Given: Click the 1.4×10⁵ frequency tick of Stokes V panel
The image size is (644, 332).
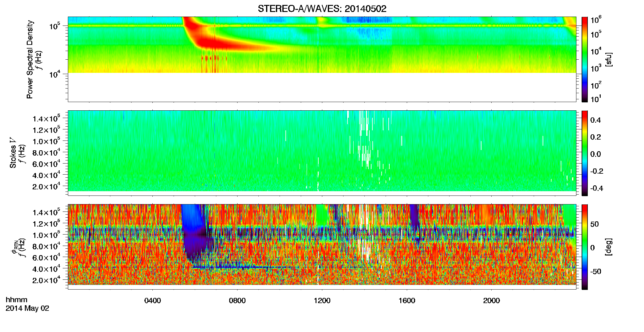Looking at the screenshot, I should pos(46,119).
